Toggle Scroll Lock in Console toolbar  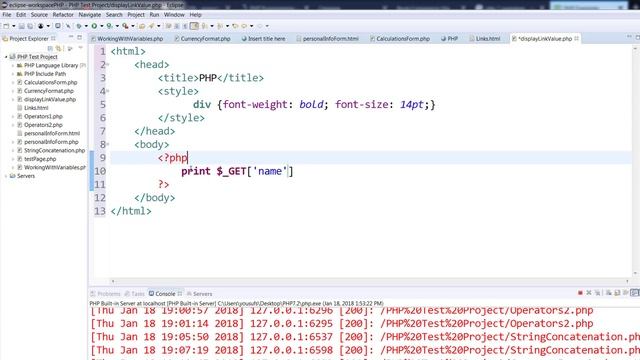(617, 293)
